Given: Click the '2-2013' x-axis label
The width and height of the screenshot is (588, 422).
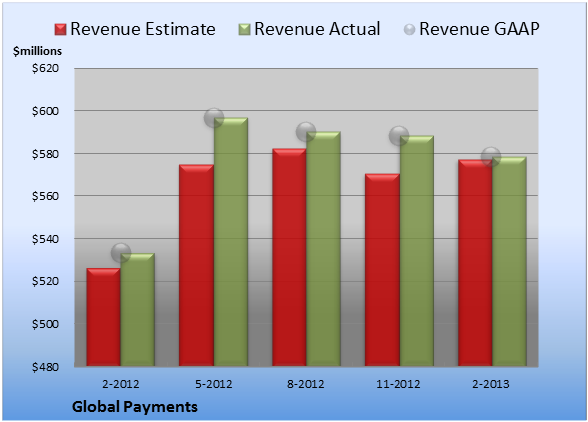Looking at the screenshot, I should (491, 384).
